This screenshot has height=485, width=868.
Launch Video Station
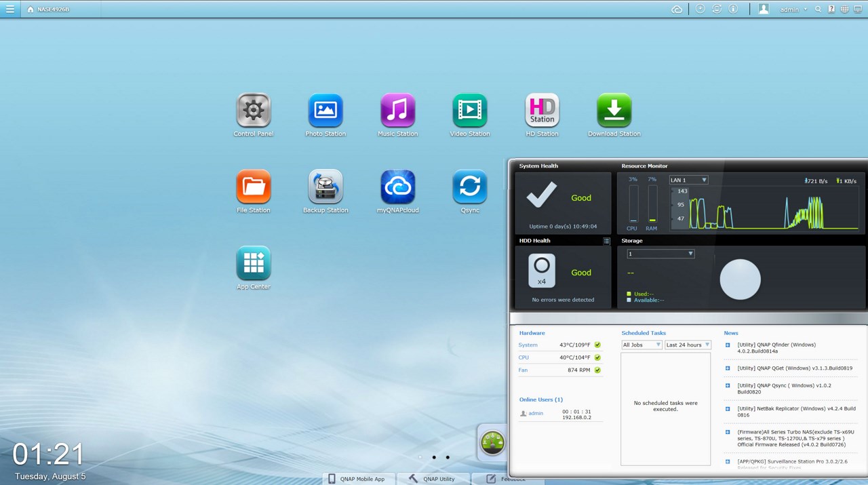click(469, 111)
